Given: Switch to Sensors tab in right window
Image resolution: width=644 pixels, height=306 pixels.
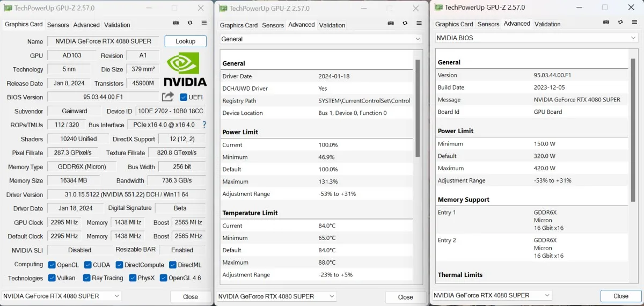Looking at the screenshot, I should (x=488, y=24).
